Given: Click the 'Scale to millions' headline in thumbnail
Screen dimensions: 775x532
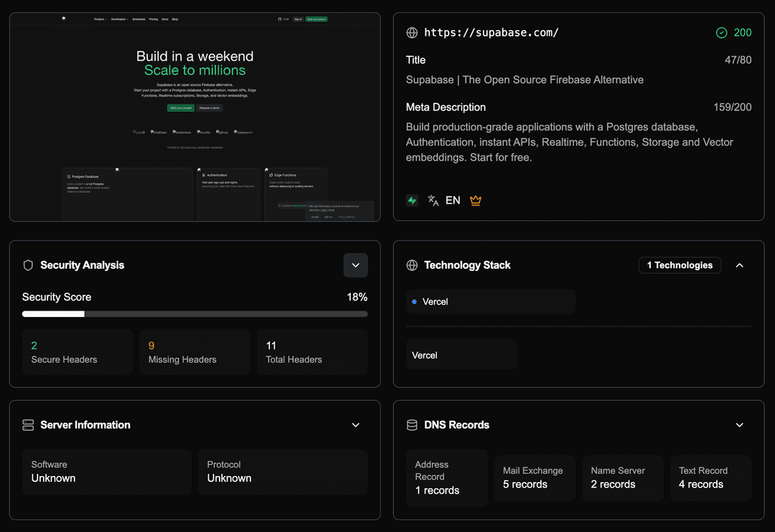Looking at the screenshot, I should 194,70.
